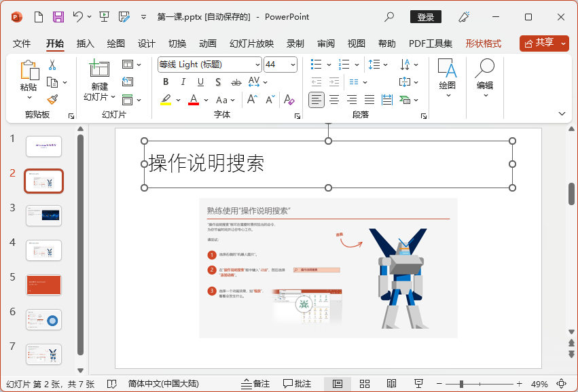Toggle Bold formatting
The image size is (578, 392).
tap(166, 82)
